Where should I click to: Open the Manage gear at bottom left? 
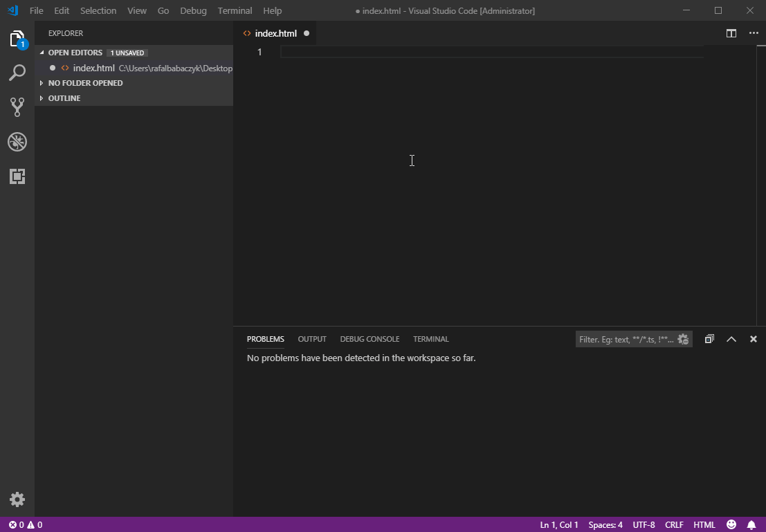click(x=17, y=499)
